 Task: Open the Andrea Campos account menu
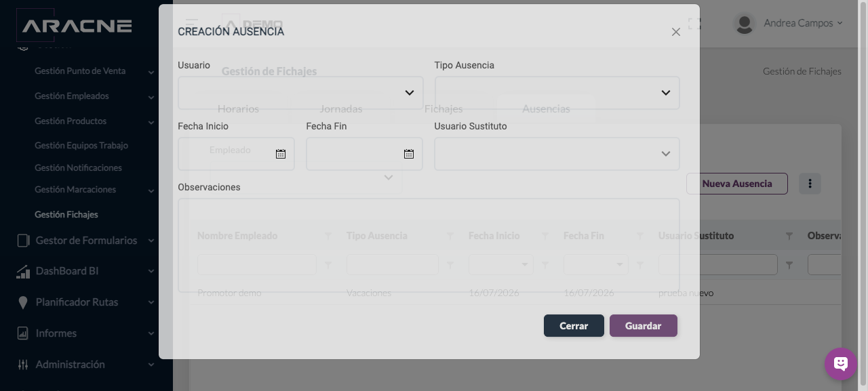point(803,23)
